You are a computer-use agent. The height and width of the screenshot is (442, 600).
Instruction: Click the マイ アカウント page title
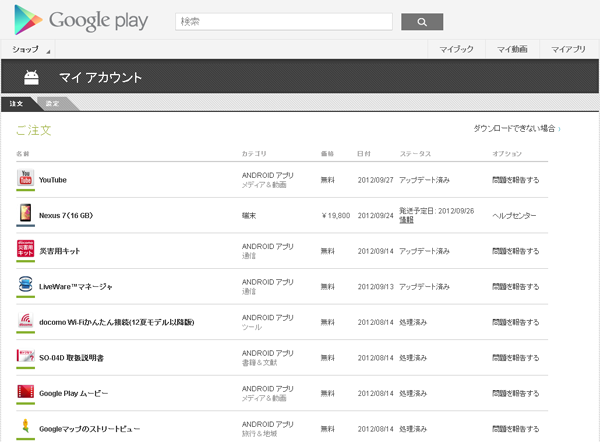click(x=100, y=78)
